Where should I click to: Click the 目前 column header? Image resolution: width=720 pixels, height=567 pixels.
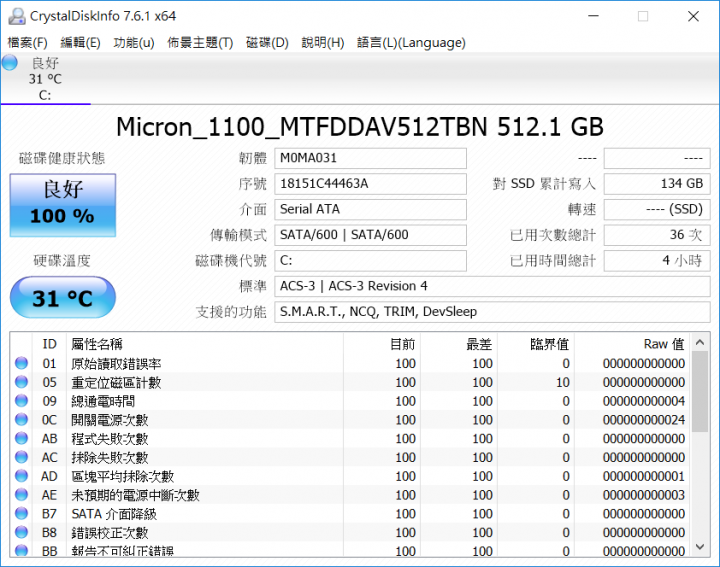[382, 344]
